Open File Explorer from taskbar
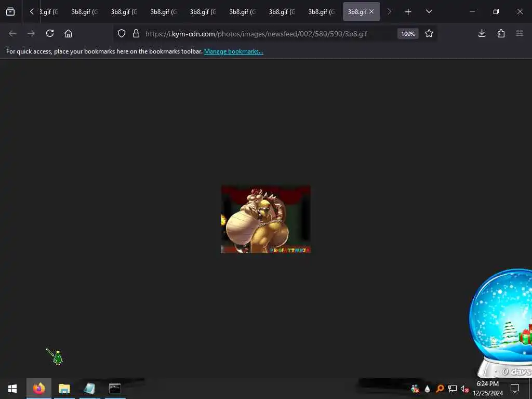This screenshot has width=532, height=399. pyautogui.click(x=64, y=389)
